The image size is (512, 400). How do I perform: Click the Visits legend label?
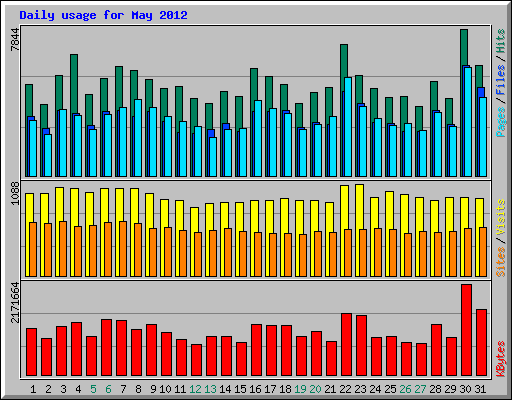coord(501,217)
